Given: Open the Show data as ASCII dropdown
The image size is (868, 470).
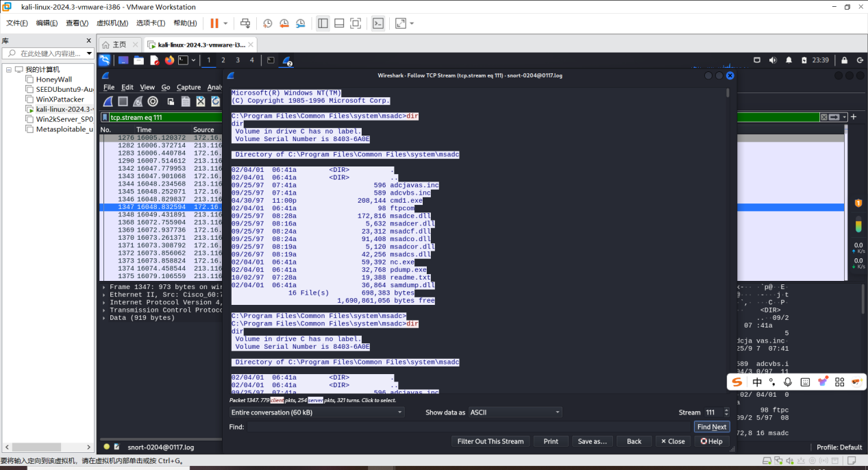Looking at the screenshot, I should click(514, 412).
